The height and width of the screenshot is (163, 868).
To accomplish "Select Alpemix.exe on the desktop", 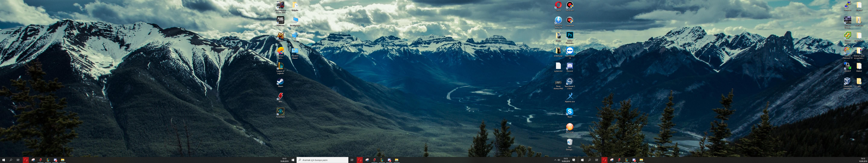I will click(570, 98).
